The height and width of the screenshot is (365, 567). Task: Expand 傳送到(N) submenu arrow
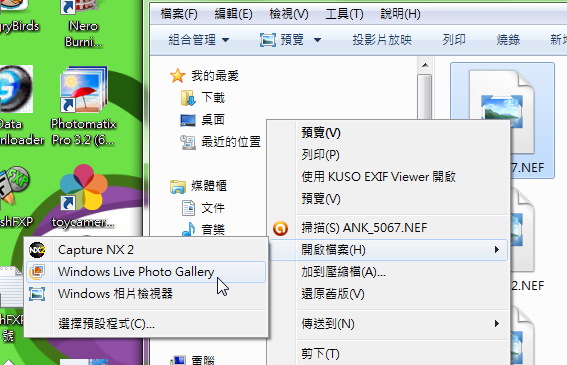click(497, 323)
